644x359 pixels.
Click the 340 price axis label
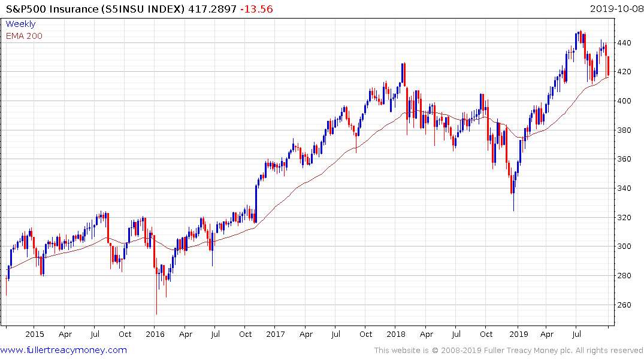pyautogui.click(x=624, y=188)
